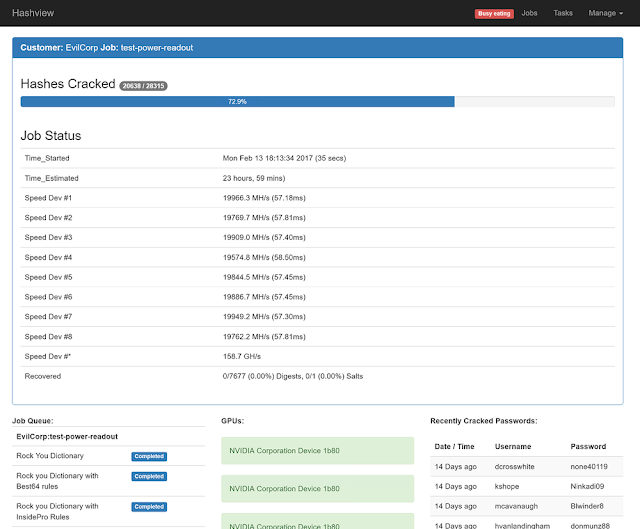Click the Username column header

[x=513, y=447]
